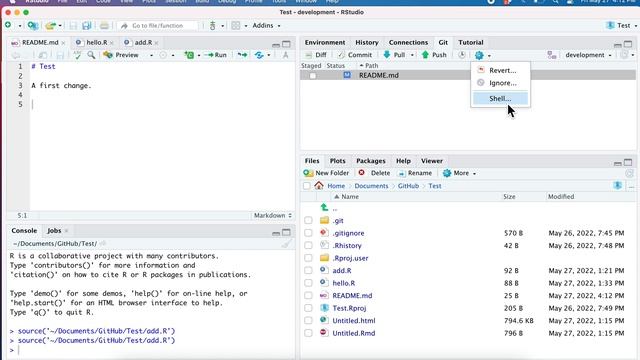Viewport: 640px width, 360px height.
Task: Click the Print document icon
Action: click(x=104, y=26)
